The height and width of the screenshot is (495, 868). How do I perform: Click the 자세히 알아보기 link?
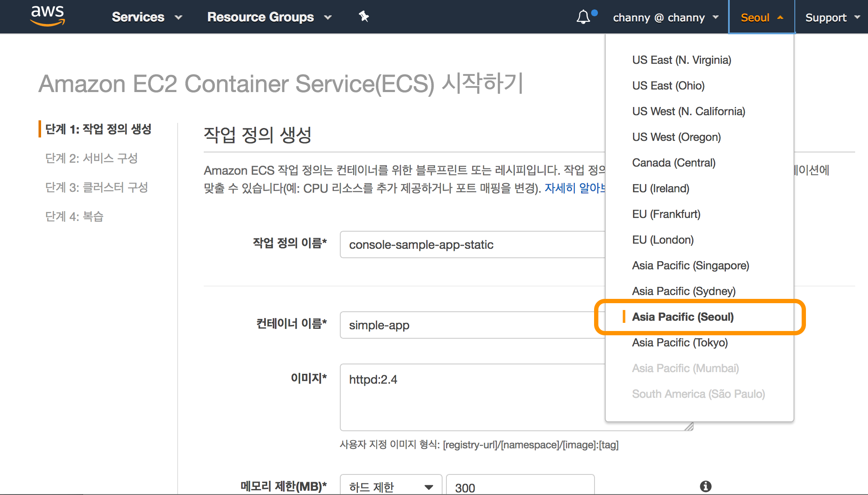pos(574,188)
